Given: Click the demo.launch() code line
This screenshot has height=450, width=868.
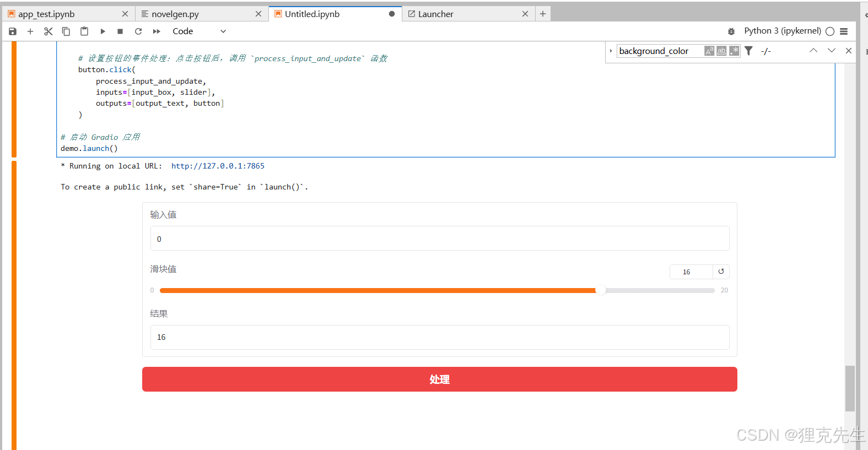Looking at the screenshot, I should 89,149.
